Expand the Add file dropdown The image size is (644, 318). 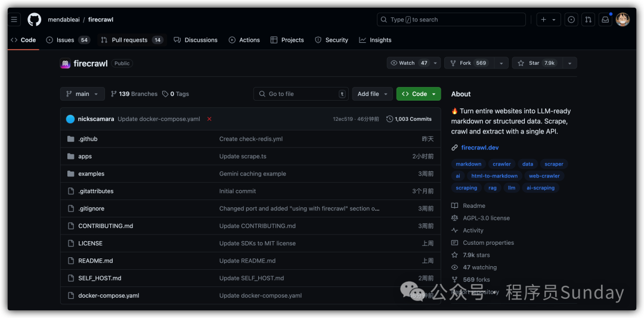point(372,94)
